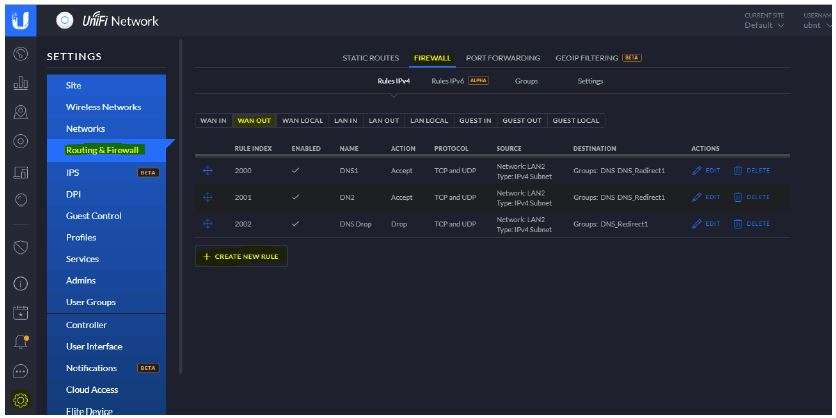
Task: Select WAN LOCAL rule set
Action: coord(302,121)
